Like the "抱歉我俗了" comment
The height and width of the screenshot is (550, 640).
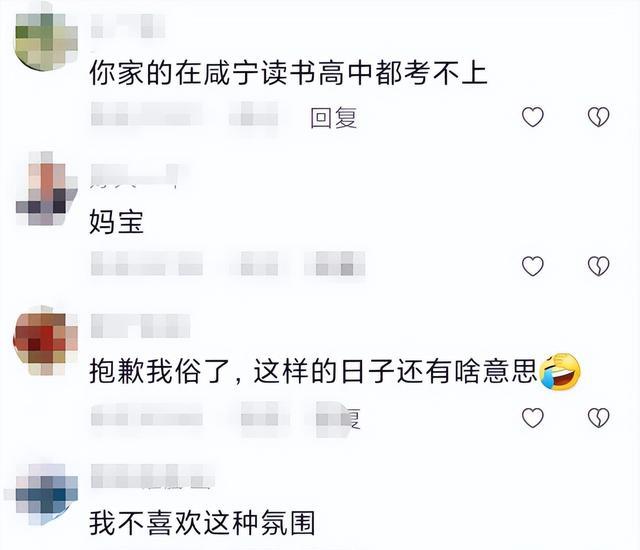(x=533, y=418)
